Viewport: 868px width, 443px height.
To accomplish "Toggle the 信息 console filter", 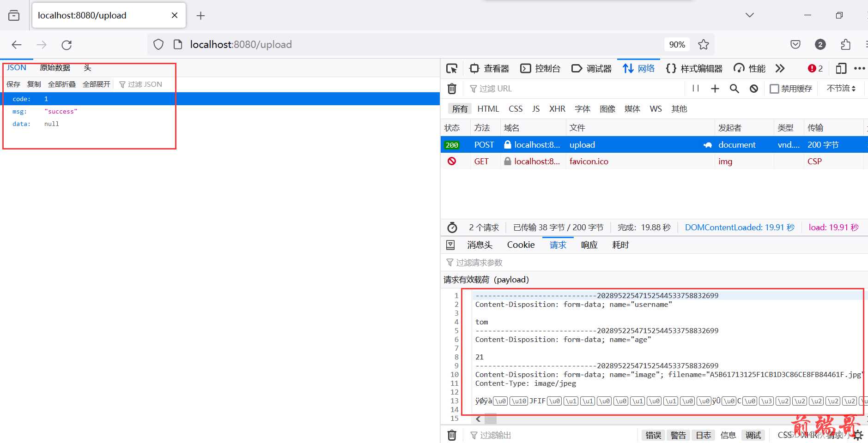I will (728, 435).
